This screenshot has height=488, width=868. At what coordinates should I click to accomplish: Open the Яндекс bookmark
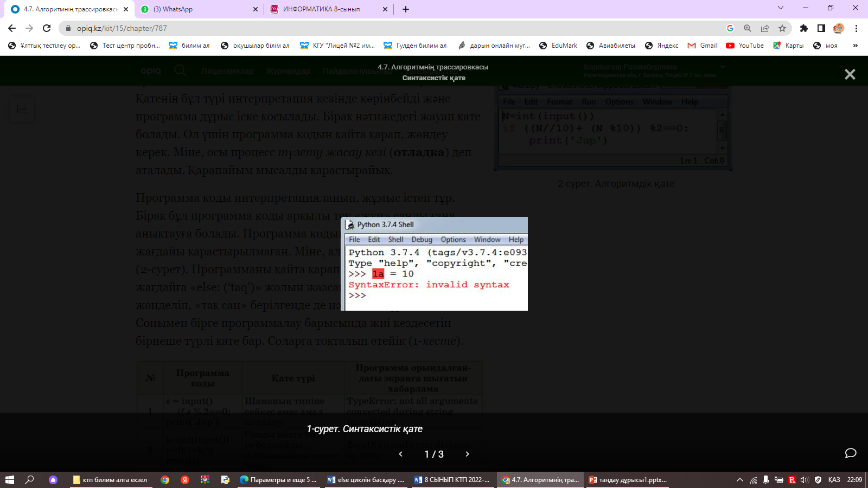point(661,46)
